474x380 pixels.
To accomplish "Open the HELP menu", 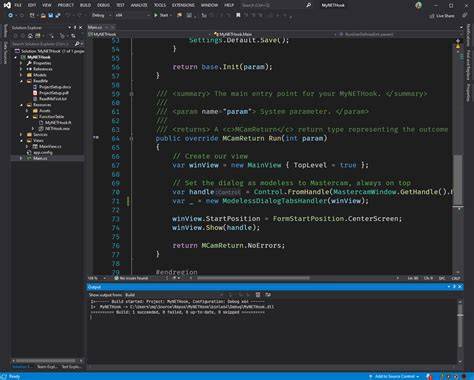I will click(229, 5).
